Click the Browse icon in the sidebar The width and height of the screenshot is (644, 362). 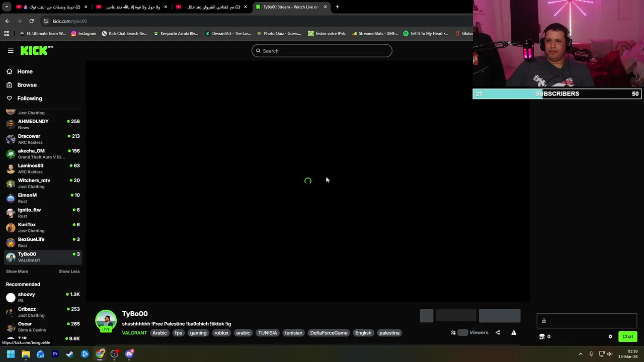(x=9, y=85)
